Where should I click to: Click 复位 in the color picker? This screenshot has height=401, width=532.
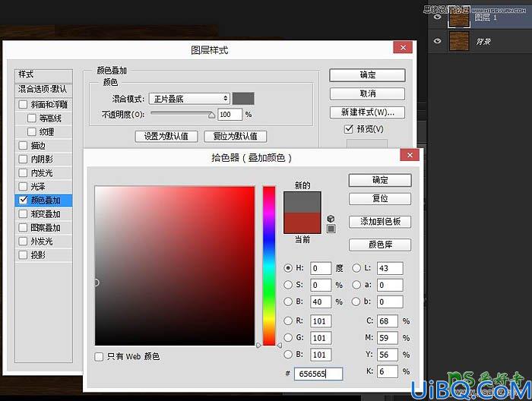pyautogui.click(x=380, y=199)
